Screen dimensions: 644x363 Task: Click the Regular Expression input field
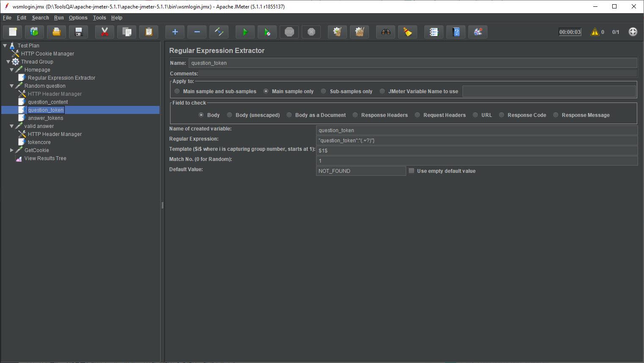click(476, 140)
